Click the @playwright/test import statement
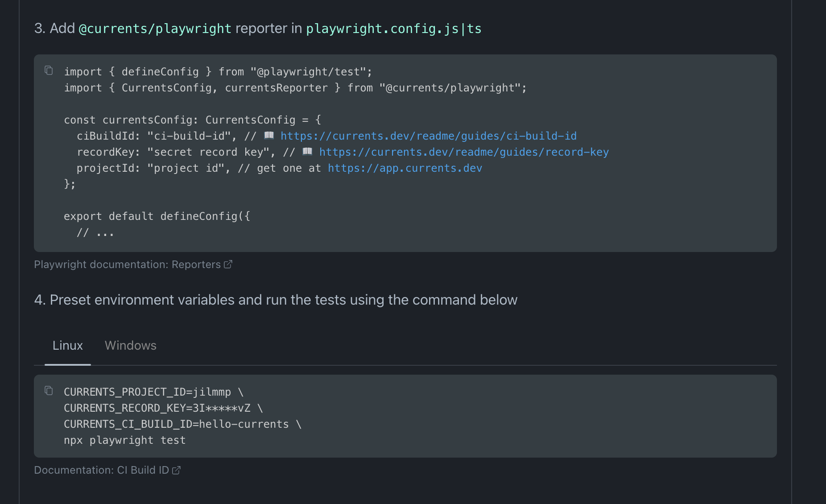Screen dimensions: 826x504 point(218,71)
